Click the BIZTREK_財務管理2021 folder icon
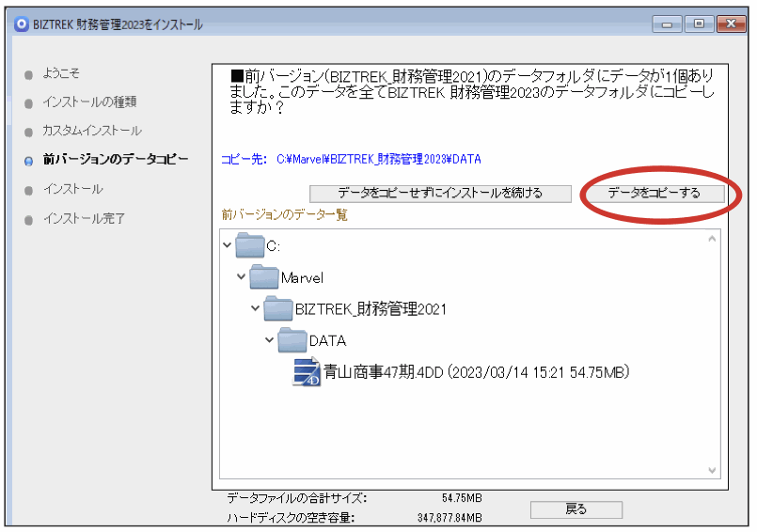 (x=278, y=309)
